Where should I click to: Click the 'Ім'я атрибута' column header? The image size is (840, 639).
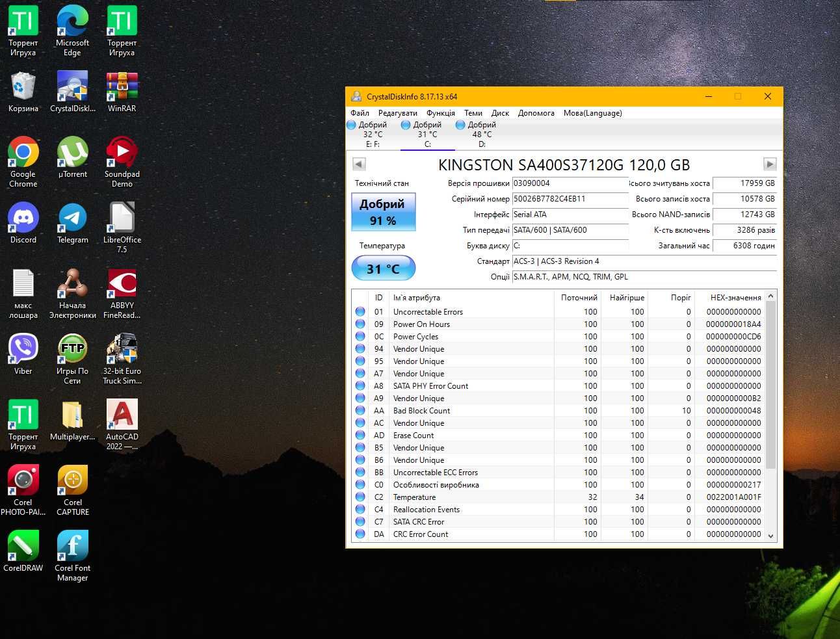[x=471, y=298]
